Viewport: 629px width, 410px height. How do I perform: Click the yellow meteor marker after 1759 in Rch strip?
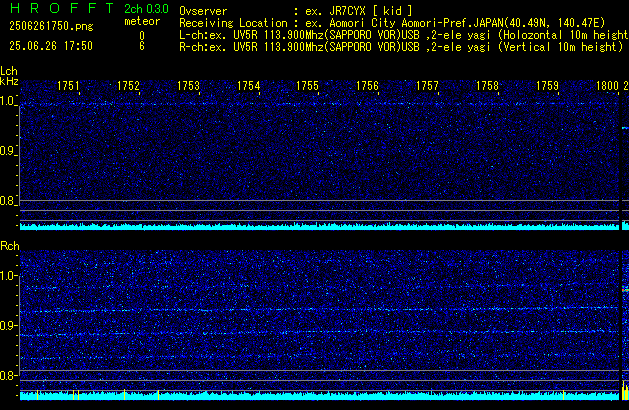pos(564,395)
